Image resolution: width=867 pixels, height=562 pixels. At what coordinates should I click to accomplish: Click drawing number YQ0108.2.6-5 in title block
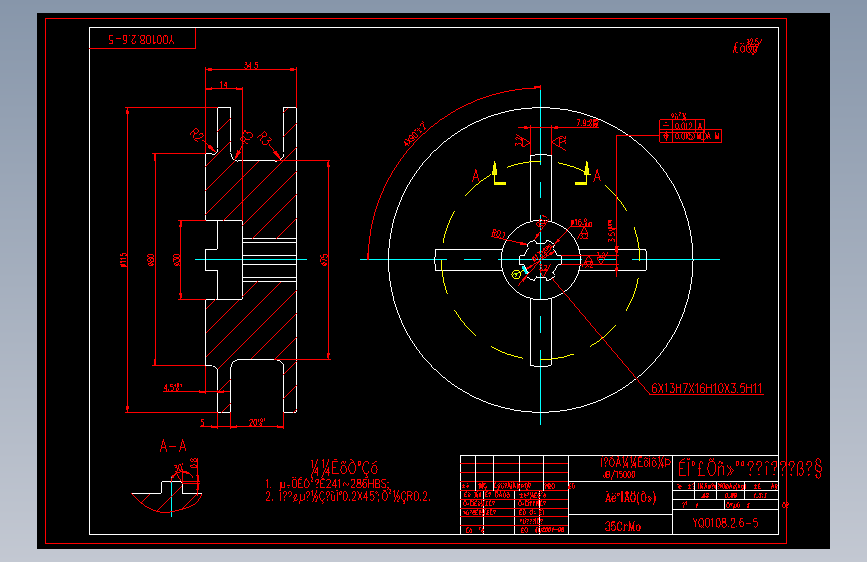coord(725,523)
